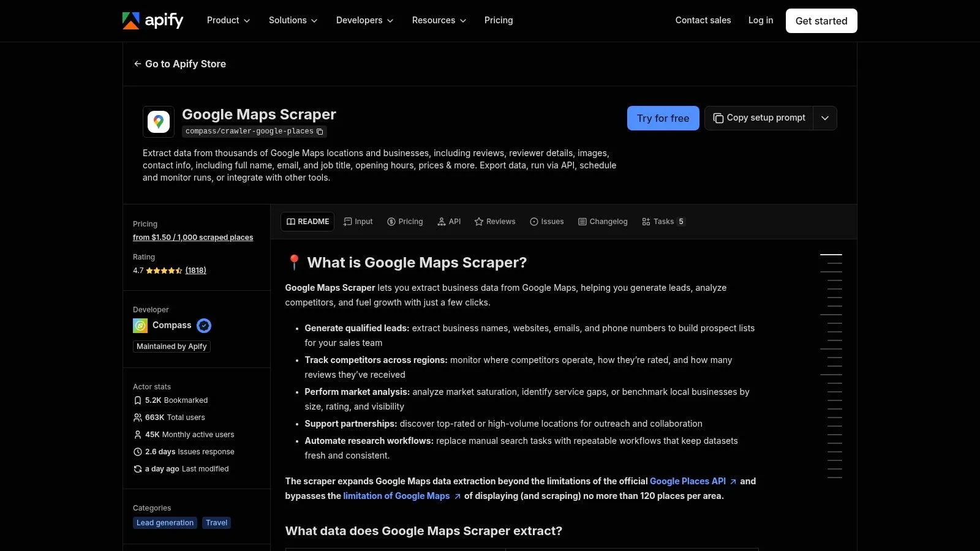
Task: Click Copy setup prompt button
Action: (759, 118)
